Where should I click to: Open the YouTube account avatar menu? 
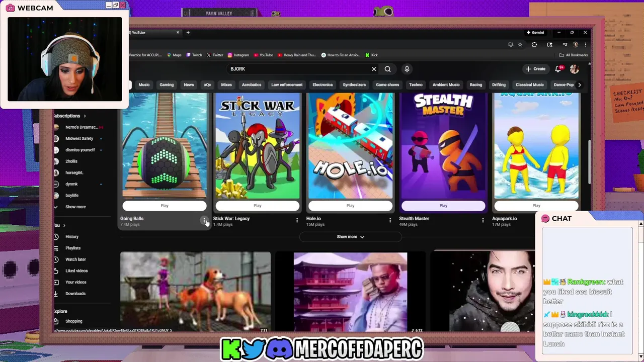574,69
